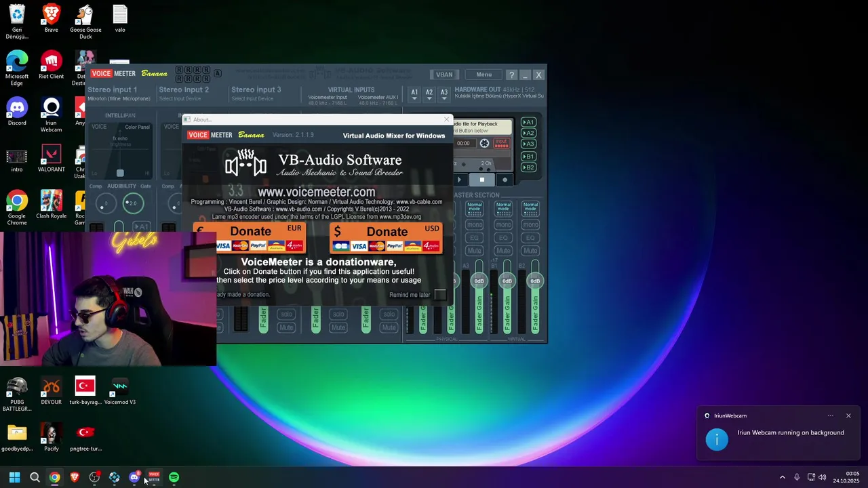The image size is (868, 488).
Task: Toggle mono on the B1 bus
Action: [503, 224]
